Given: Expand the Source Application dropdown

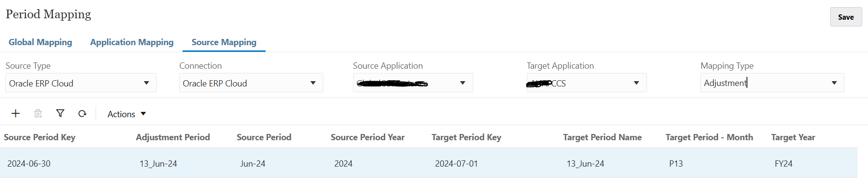Looking at the screenshot, I should (x=463, y=83).
